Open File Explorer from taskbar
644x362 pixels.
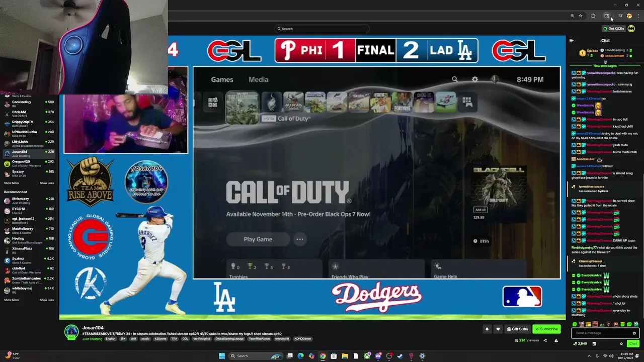tap(345, 356)
